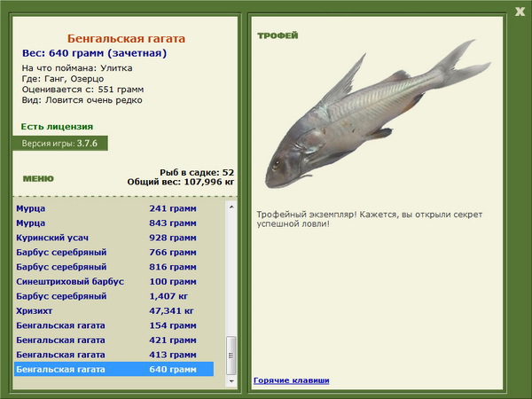Close the trophy window with the X

click(520, 12)
